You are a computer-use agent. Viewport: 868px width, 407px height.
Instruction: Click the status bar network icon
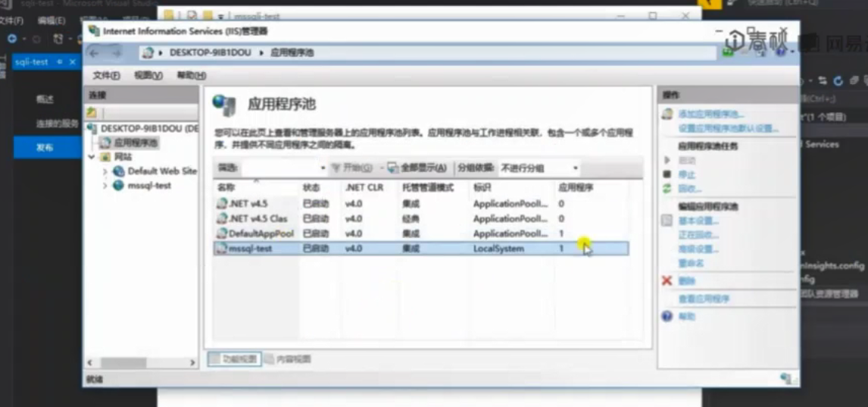coord(786,379)
